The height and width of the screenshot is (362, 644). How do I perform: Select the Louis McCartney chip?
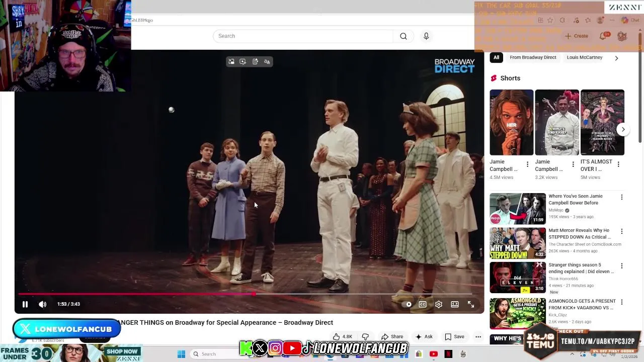click(x=585, y=57)
